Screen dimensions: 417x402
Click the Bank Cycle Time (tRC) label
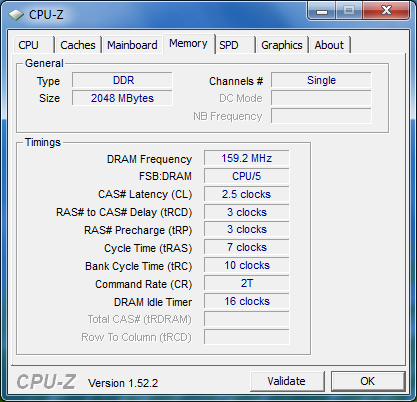point(139,266)
